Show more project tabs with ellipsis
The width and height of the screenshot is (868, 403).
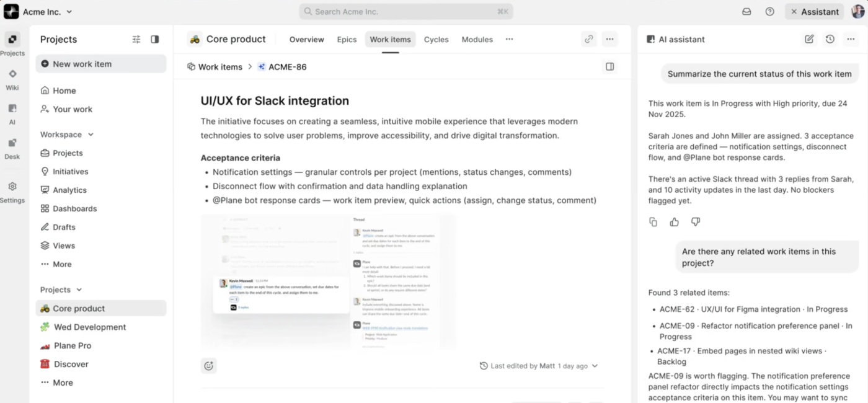pyautogui.click(x=509, y=39)
